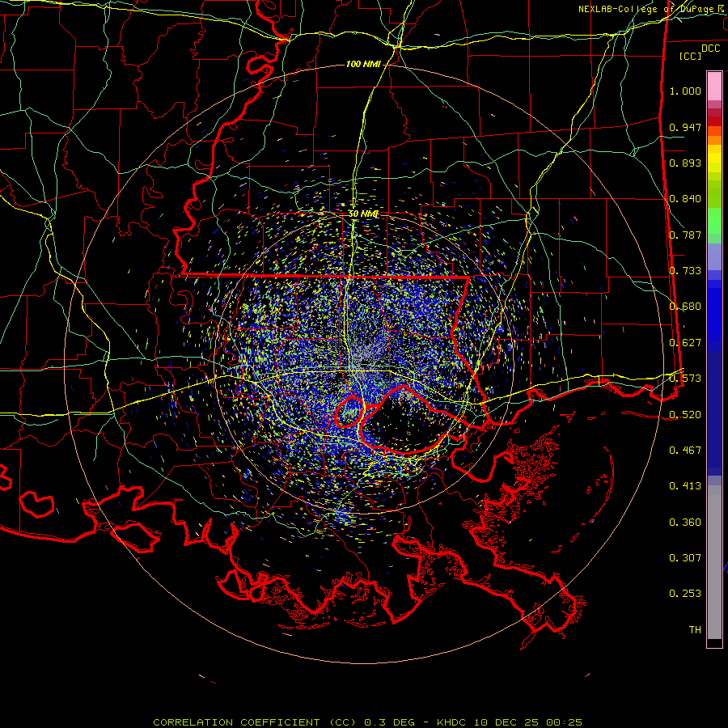The height and width of the screenshot is (728, 728).
Task: Click the 0.680 color scale value
Action: click(685, 307)
